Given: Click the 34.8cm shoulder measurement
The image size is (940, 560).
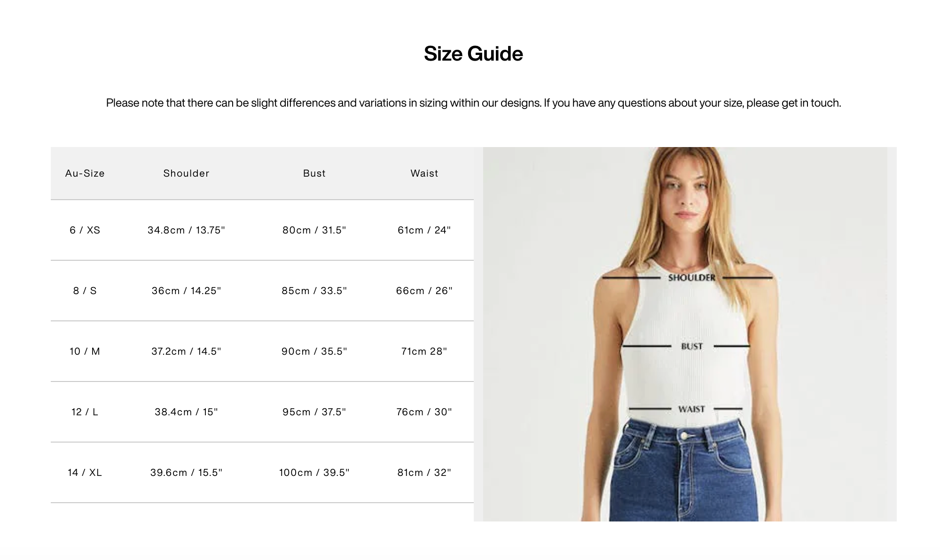Looking at the screenshot, I should tap(186, 230).
